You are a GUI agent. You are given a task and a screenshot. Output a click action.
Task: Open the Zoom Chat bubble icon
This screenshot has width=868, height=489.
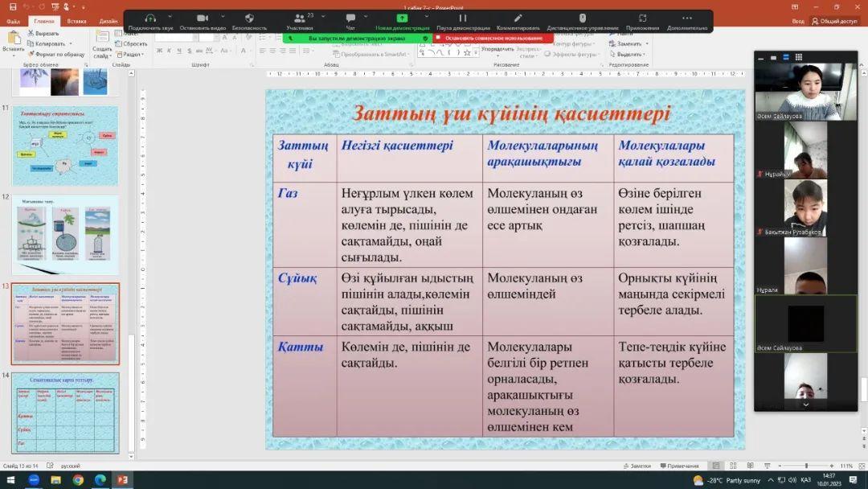pyautogui.click(x=350, y=18)
